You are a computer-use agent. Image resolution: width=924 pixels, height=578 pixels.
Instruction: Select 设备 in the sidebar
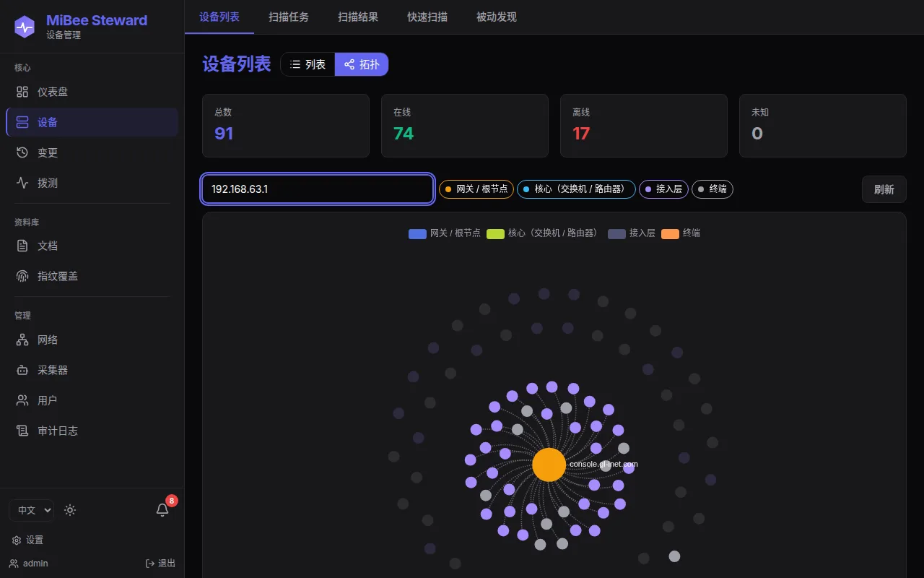pyautogui.click(x=92, y=122)
